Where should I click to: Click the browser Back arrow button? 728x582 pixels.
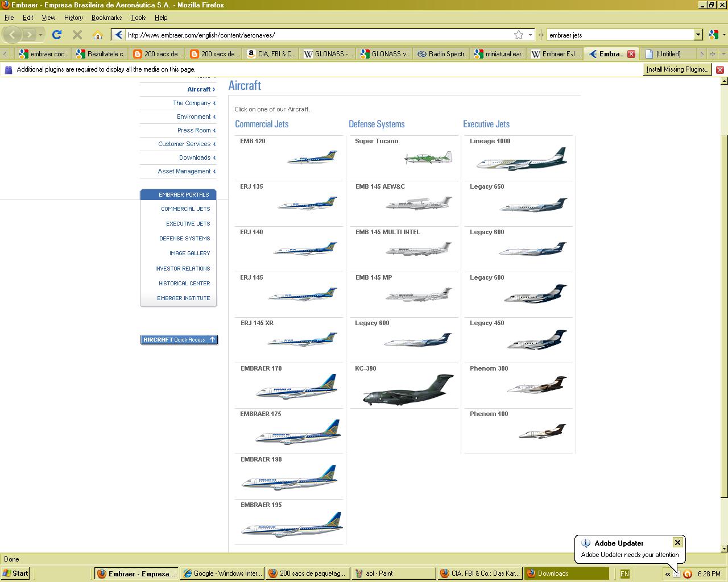click(x=13, y=35)
